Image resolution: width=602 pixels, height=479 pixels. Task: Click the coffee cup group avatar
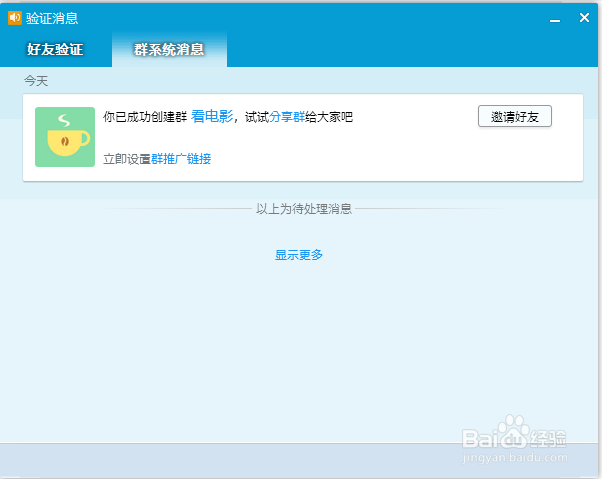pyautogui.click(x=65, y=137)
